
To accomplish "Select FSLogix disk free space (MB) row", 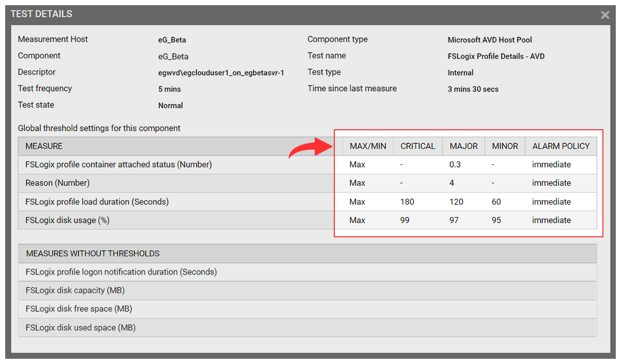I will tap(307, 309).
